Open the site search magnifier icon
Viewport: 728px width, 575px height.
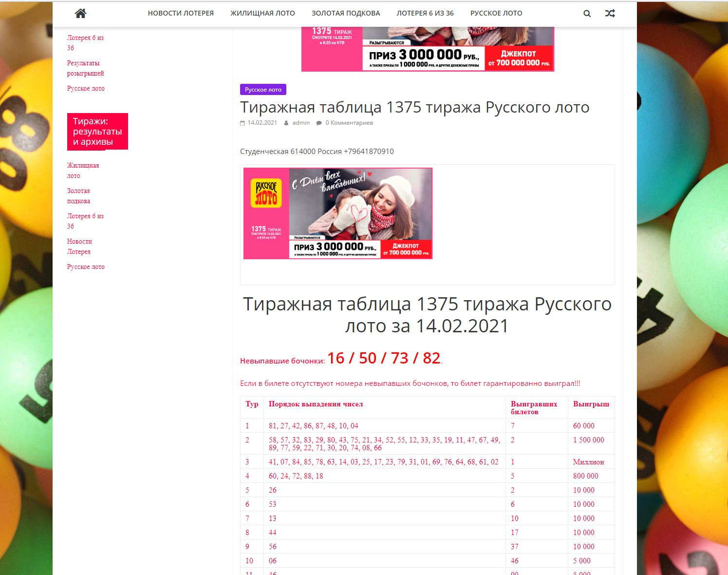coord(587,14)
